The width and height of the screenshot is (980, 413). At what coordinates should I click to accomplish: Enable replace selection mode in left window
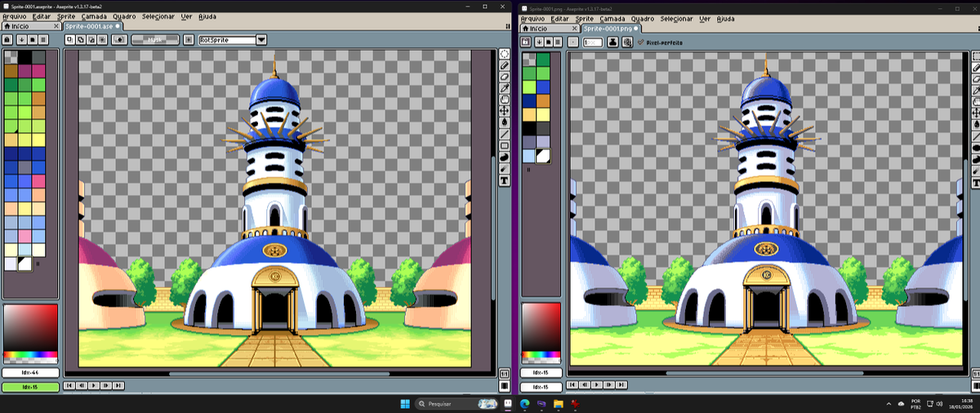[x=69, y=39]
